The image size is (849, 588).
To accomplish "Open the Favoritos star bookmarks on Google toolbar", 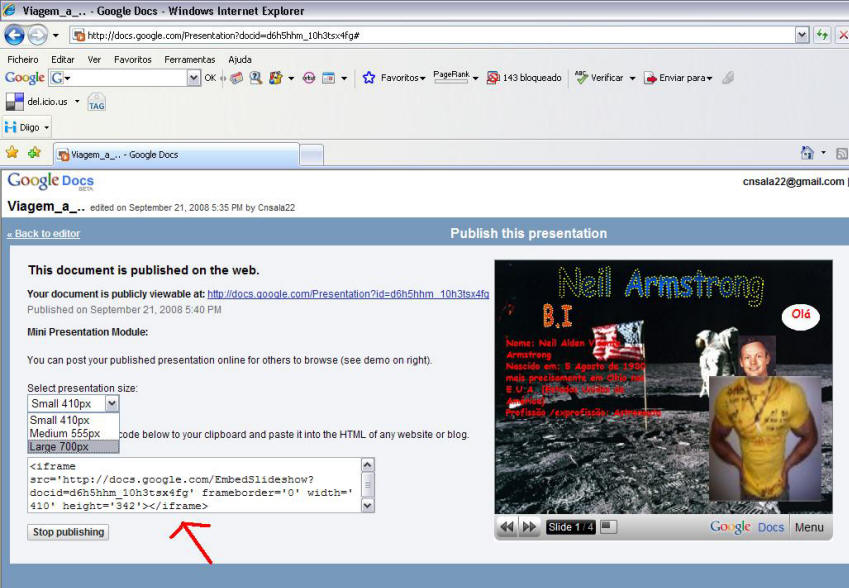I will point(394,78).
